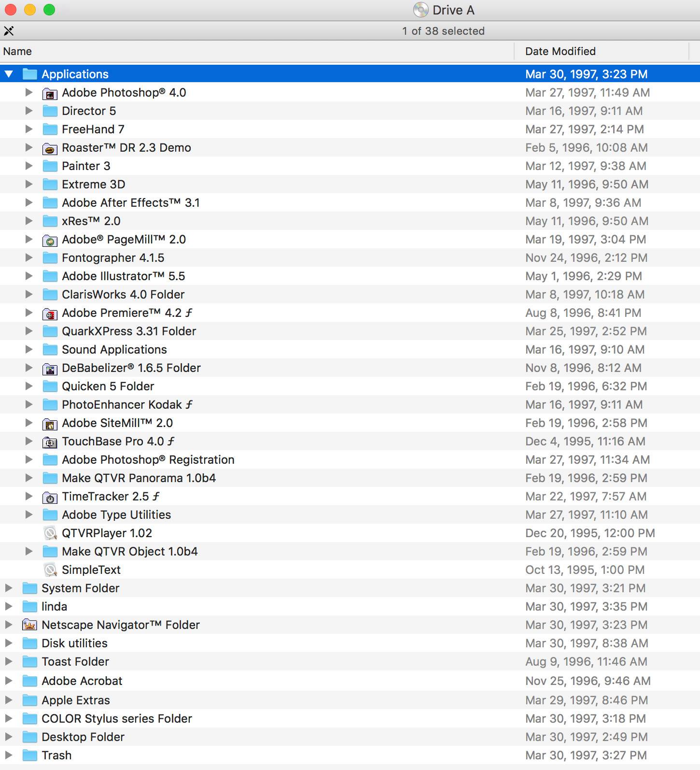This screenshot has width=700, height=770.
Task: Expand the ClarisWorks 4.0 Folder
Action: 29,295
